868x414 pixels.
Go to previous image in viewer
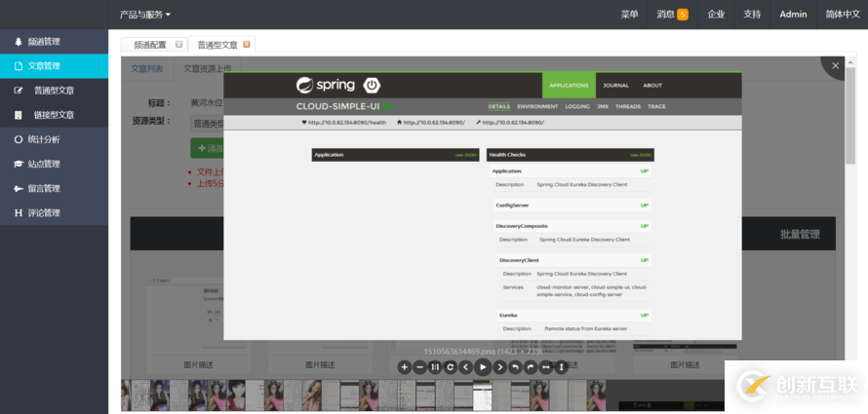pyautogui.click(x=466, y=367)
